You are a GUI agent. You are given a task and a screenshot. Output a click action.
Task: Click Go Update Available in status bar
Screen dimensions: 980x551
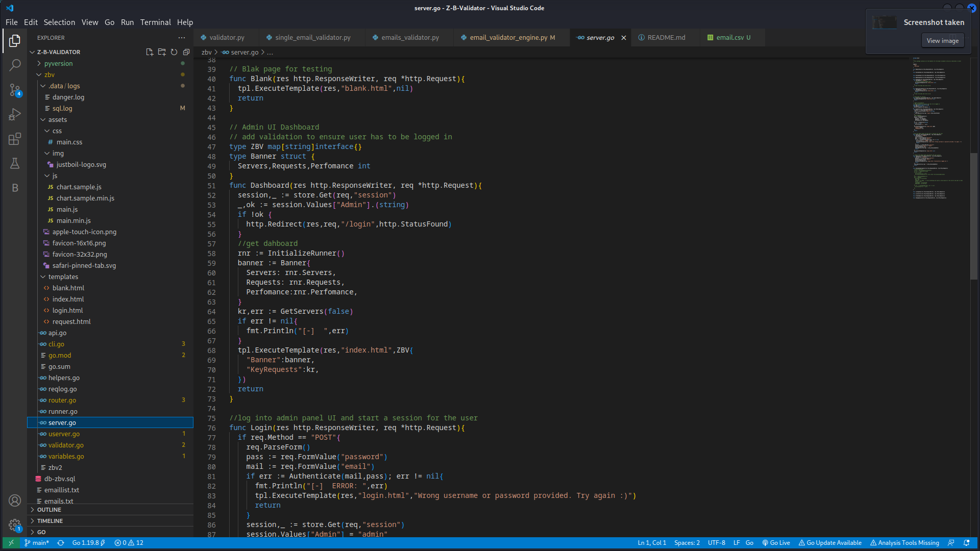pos(830,543)
